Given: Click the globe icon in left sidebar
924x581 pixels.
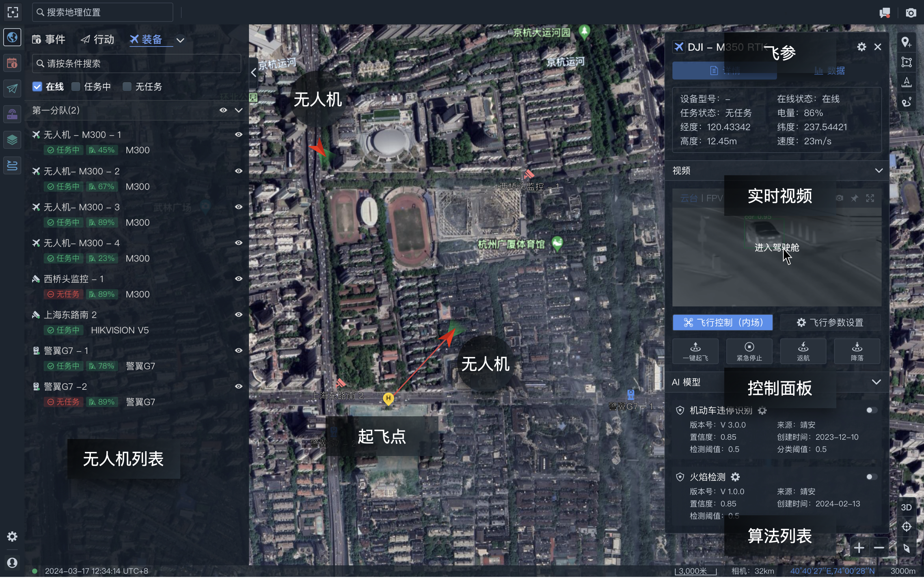Looking at the screenshot, I should tap(12, 37).
